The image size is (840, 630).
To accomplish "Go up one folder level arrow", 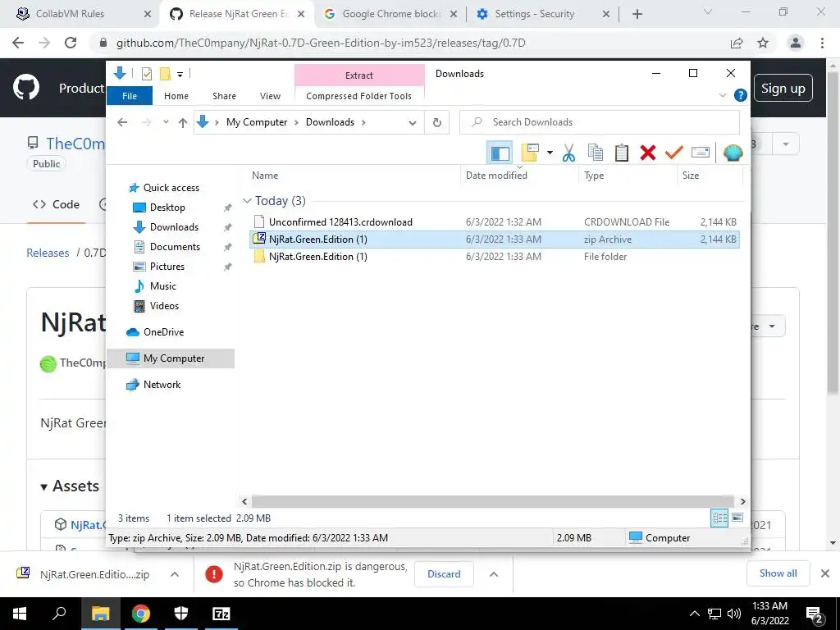I will tap(183, 123).
